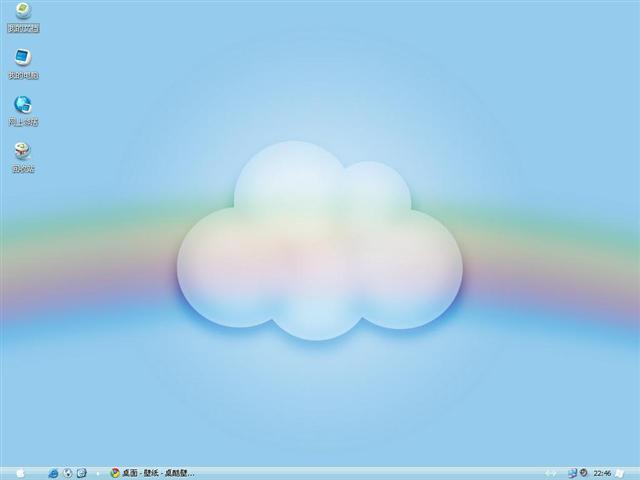Open the Apple-logo start button
640x480 pixels.
pyautogui.click(x=20, y=473)
